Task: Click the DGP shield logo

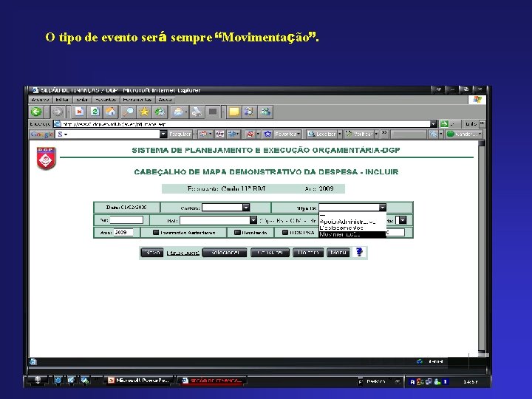Action: coord(46,158)
